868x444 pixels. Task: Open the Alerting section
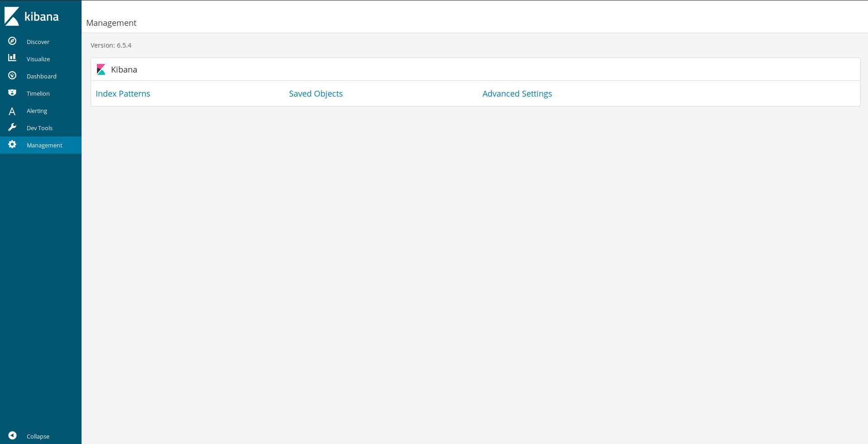pyautogui.click(x=37, y=111)
